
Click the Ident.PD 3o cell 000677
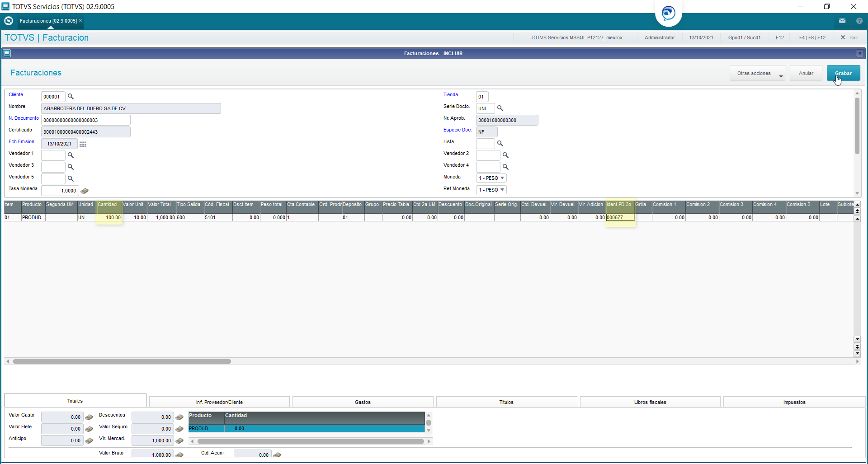click(620, 217)
